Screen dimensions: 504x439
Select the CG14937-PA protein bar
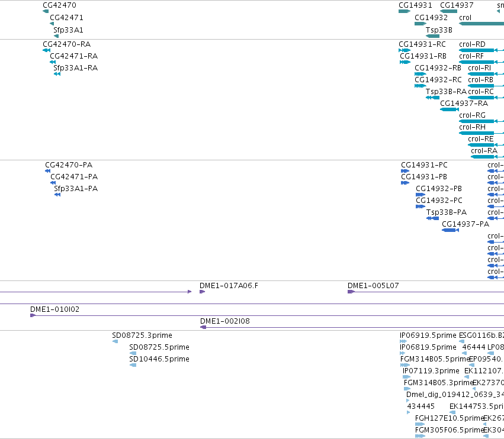pyautogui.click(x=450, y=230)
